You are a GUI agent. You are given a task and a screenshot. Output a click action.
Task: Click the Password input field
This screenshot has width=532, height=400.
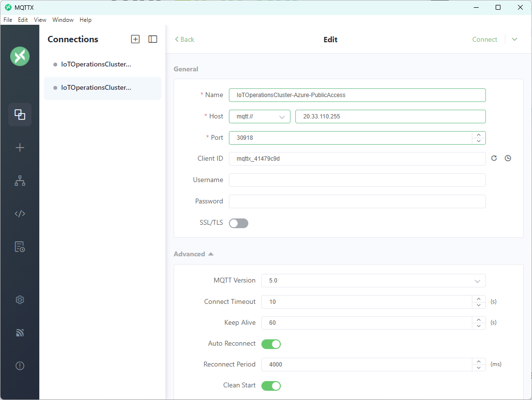click(357, 201)
